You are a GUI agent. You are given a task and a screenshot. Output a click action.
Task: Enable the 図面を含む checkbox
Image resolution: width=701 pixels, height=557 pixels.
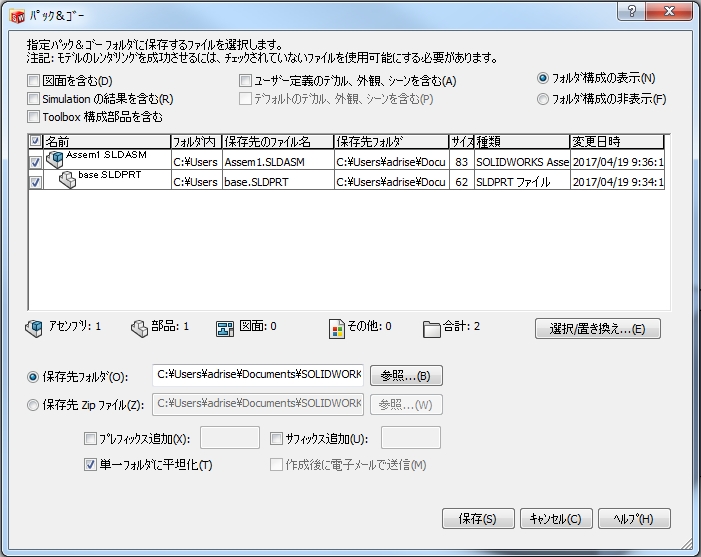[34, 81]
